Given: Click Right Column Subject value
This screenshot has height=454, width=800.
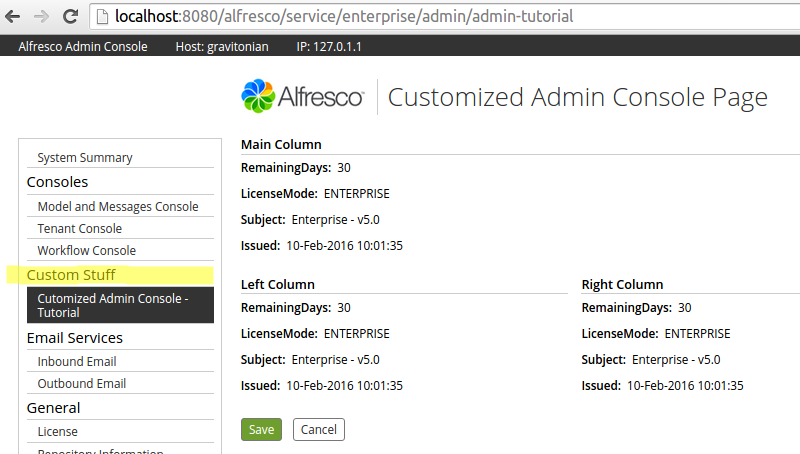Looking at the screenshot, I should (677, 360).
